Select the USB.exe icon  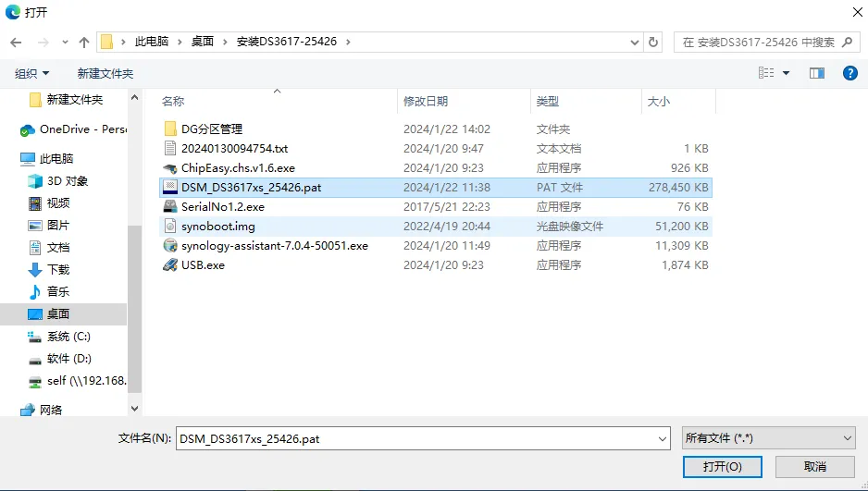(170, 264)
